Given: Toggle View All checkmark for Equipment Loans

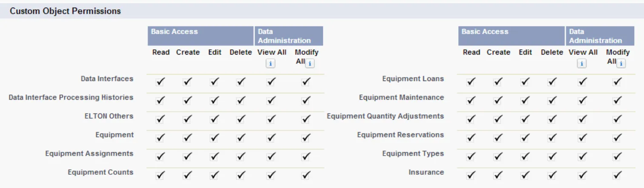Looking at the screenshot, I should pos(582,82).
